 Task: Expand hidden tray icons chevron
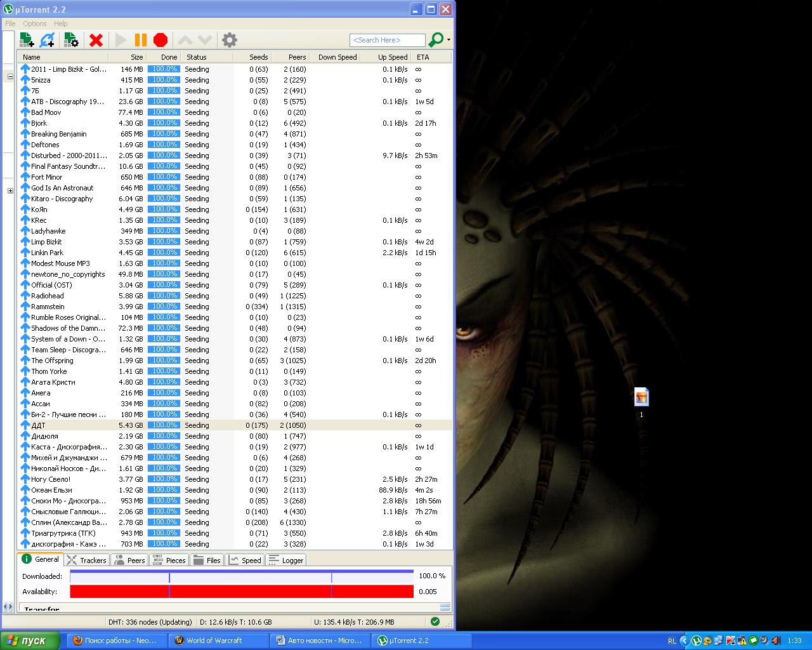(684, 640)
